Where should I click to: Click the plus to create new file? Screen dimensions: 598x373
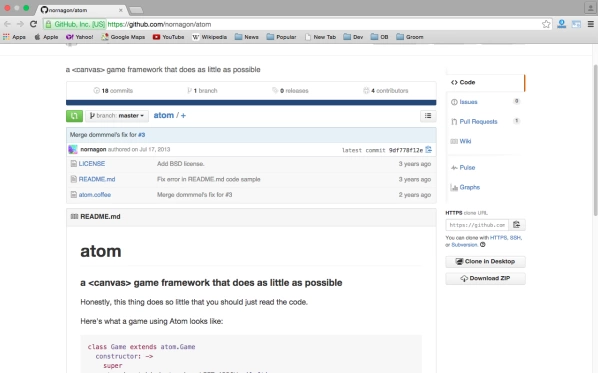tap(183, 116)
